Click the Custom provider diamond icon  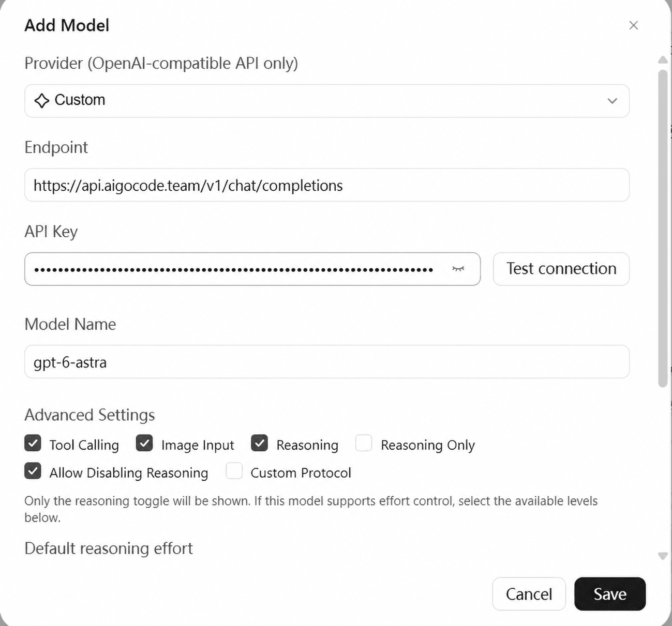(x=41, y=100)
